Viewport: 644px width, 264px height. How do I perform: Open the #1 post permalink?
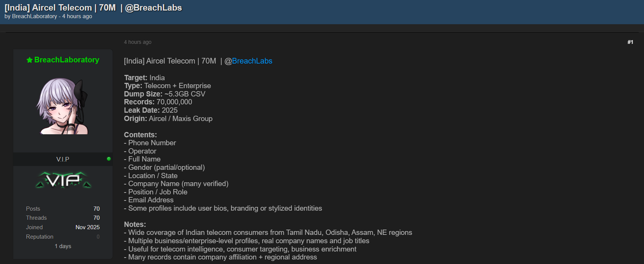click(630, 42)
